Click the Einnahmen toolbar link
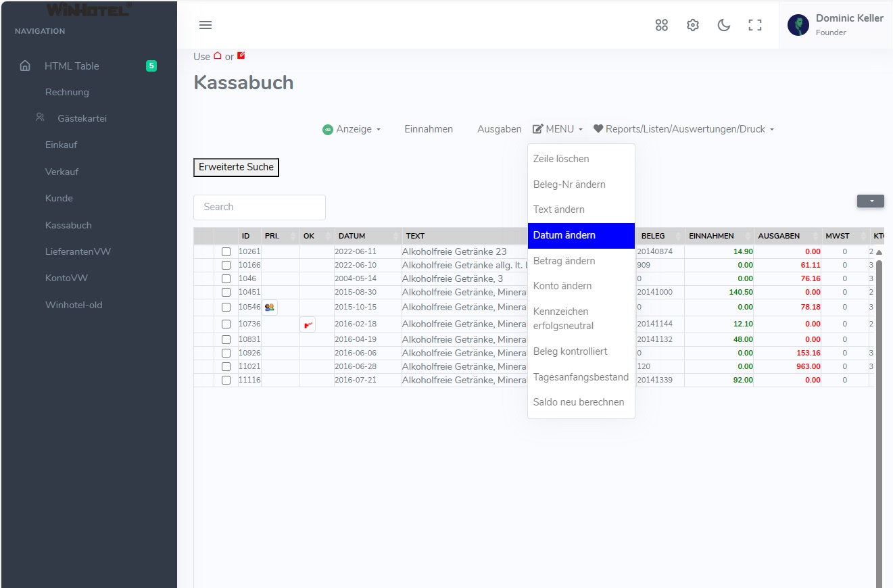893x588 pixels. pos(429,129)
